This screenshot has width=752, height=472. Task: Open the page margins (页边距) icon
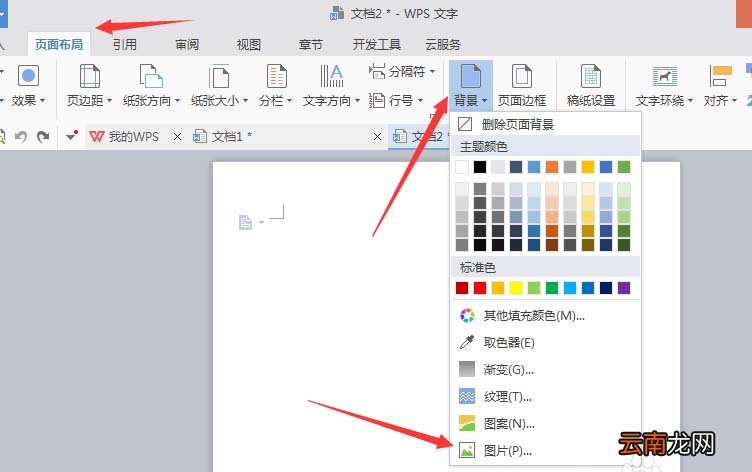(x=89, y=76)
